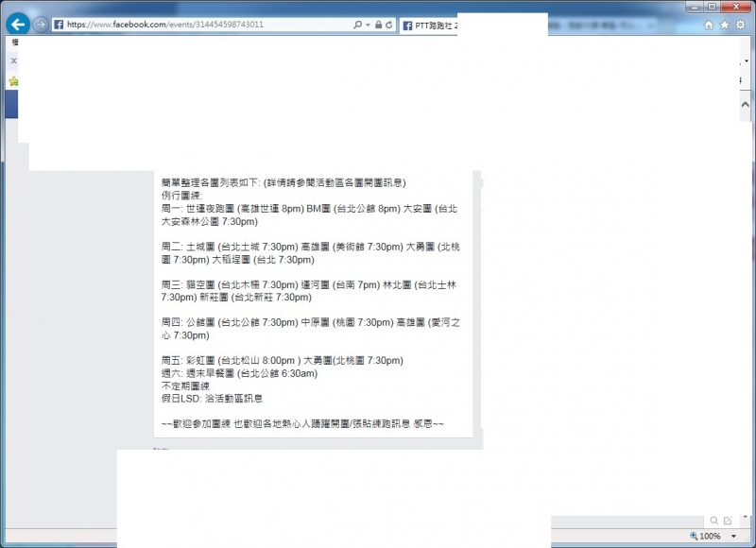Close the toolbar with the X button

click(x=12, y=61)
